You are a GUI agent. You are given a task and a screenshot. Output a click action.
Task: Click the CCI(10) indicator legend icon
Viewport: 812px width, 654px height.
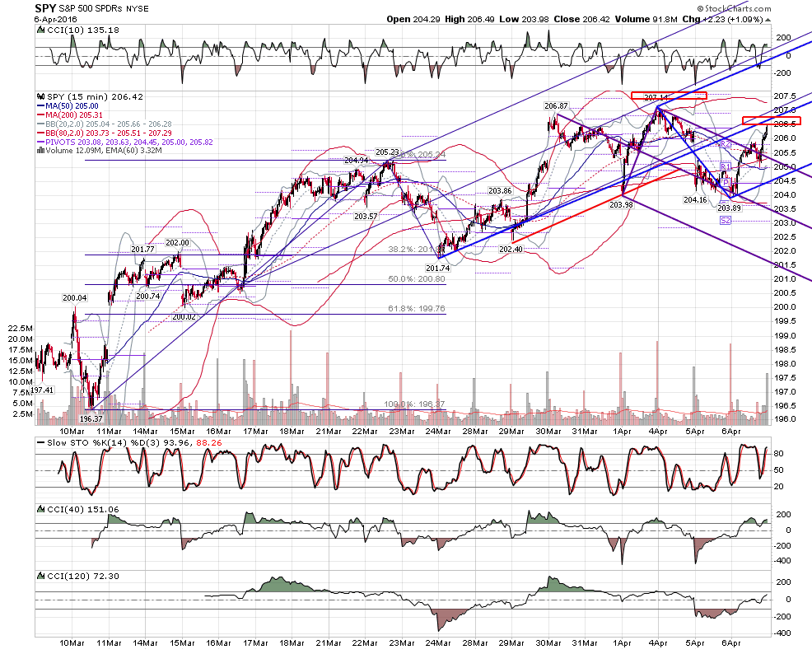pos(41,30)
